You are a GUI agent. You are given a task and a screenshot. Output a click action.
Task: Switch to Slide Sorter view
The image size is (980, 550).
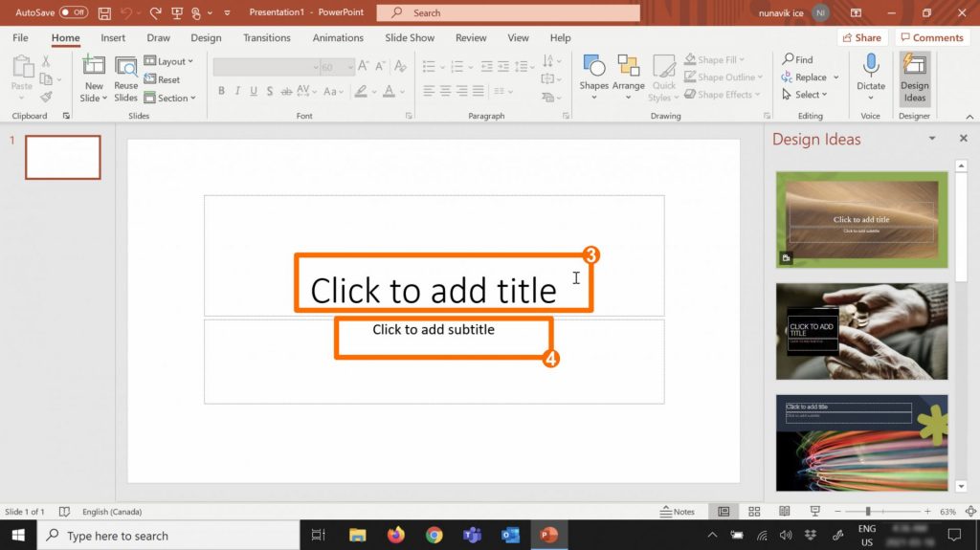(754, 512)
